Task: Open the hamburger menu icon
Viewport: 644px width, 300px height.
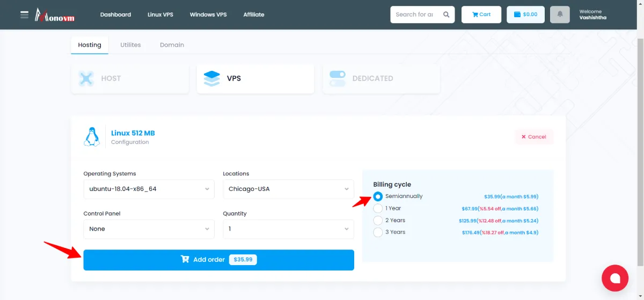Action: click(x=24, y=14)
